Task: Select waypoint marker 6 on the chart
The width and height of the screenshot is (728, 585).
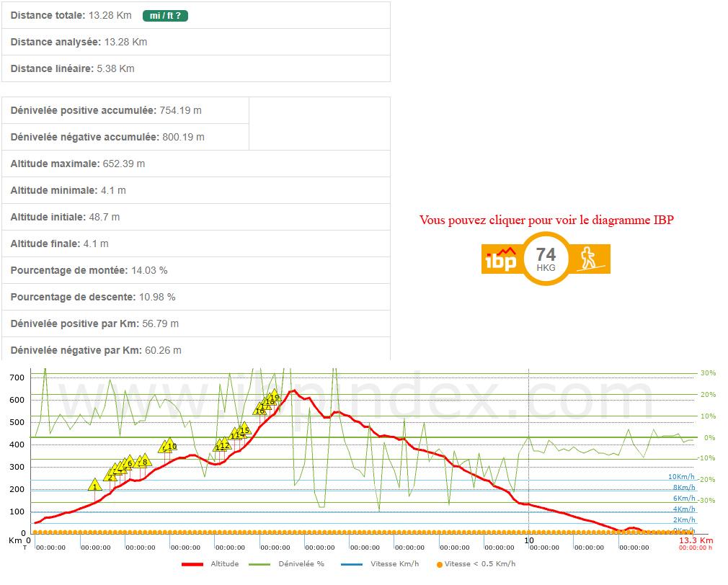Action: tap(130, 462)
